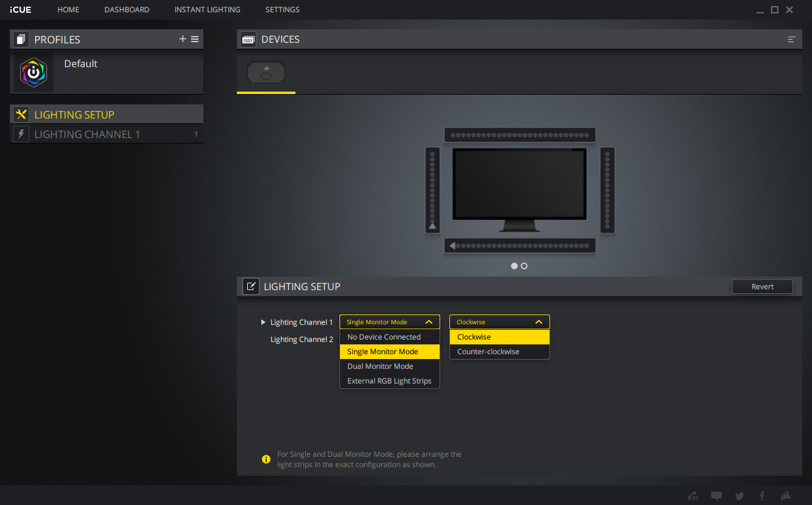
Task: Open the profiles list menu icon
Action: (195, 39)
